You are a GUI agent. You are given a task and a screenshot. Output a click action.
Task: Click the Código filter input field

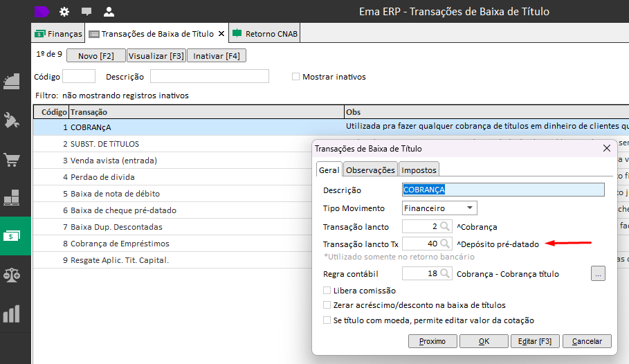[79, 76]
